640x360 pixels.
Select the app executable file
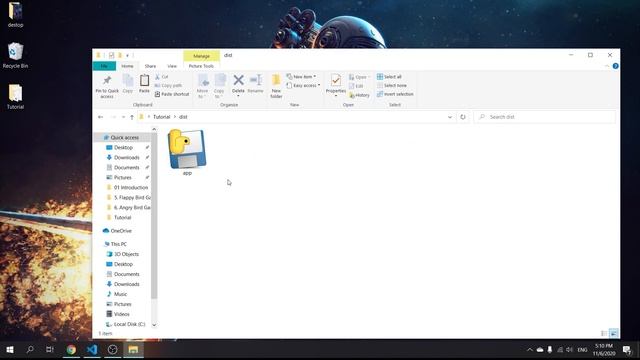(187, 152)
